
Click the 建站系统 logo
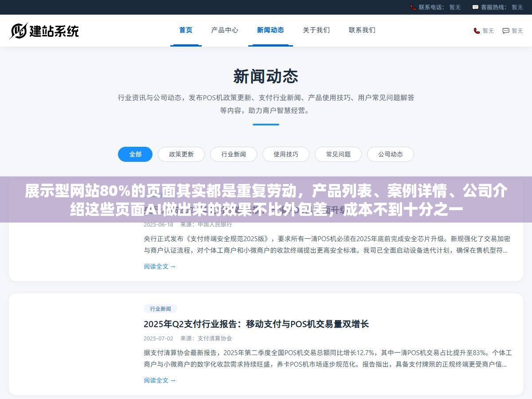tap(44, 31)
